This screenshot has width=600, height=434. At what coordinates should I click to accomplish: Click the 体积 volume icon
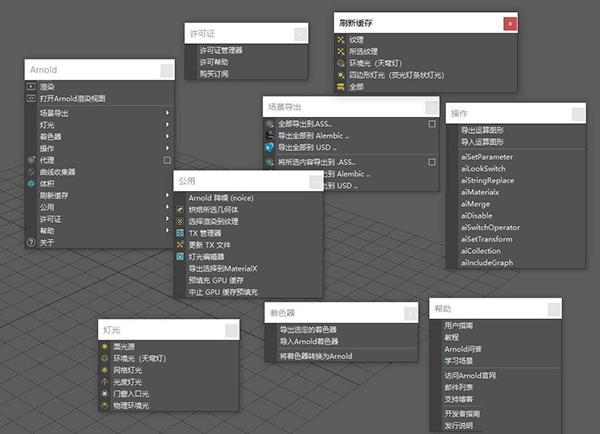click(31, 183)
